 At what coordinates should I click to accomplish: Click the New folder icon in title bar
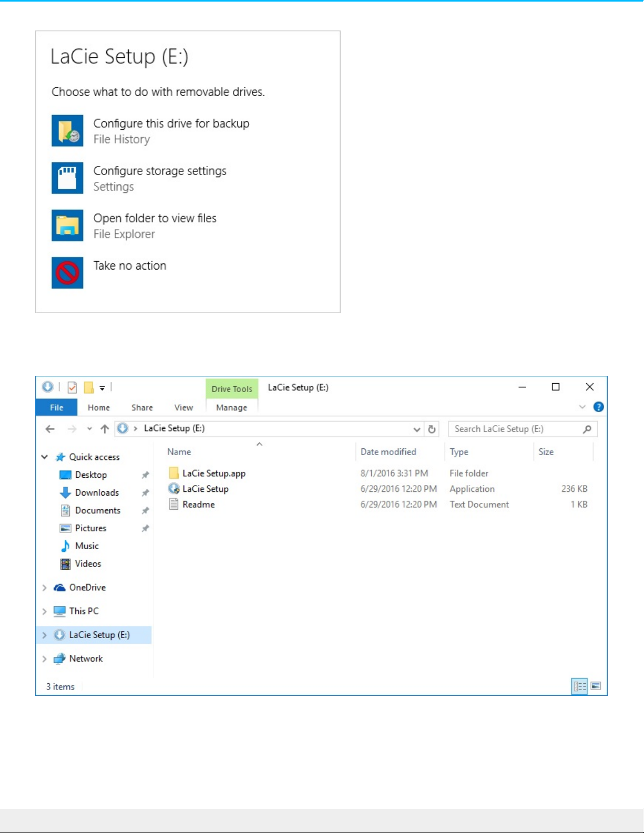(89, 388)
